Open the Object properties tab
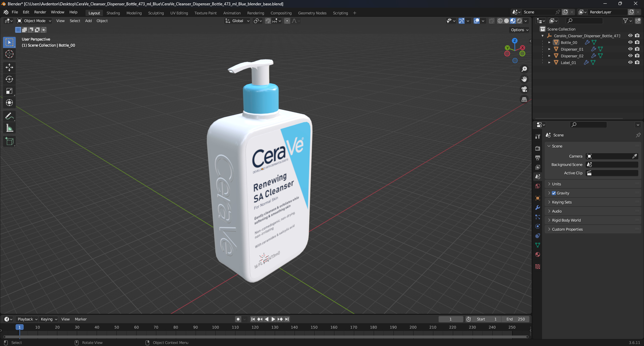This screenshot has width=644, height=346. pyautogui.click(x=538, y=198)
